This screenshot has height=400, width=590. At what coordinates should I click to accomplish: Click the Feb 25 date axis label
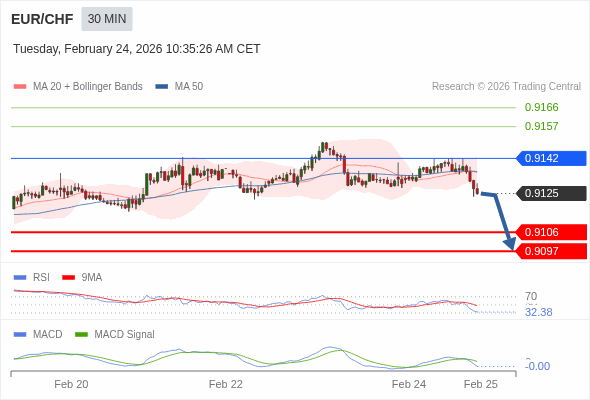481,384
